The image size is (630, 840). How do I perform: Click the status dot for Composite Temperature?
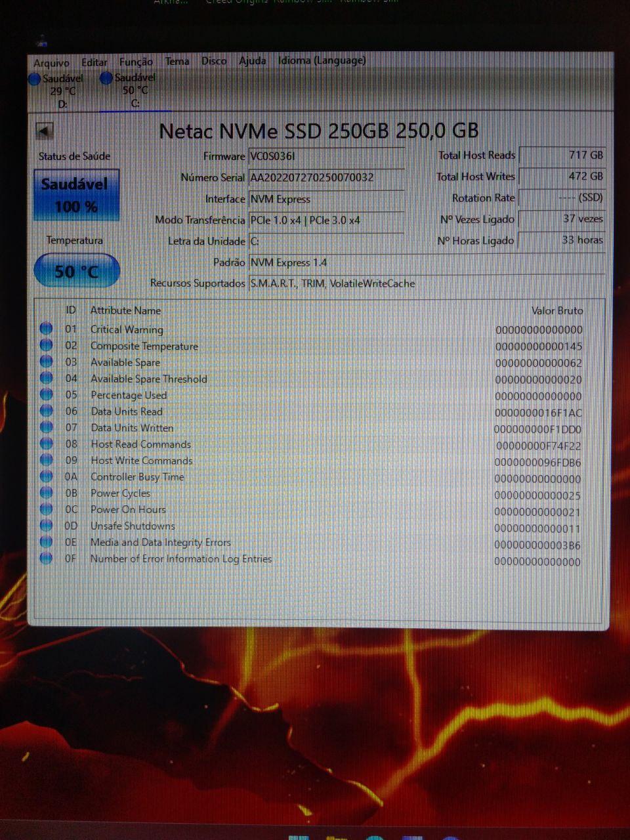click(46, 345)
